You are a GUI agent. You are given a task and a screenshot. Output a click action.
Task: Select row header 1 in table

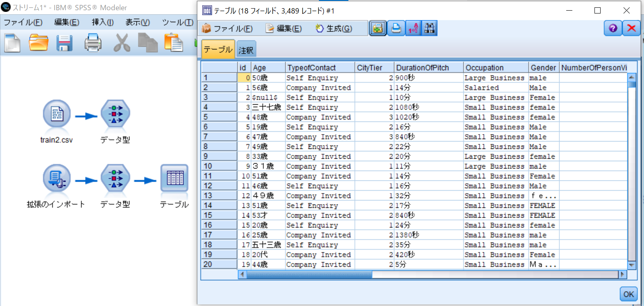(x=219, y=78)
